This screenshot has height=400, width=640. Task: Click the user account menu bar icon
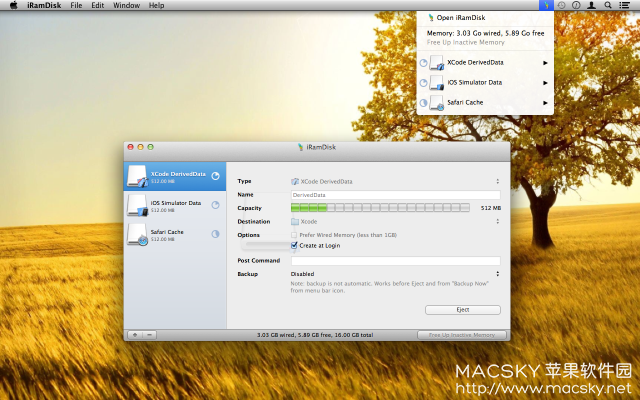(591, 5)
